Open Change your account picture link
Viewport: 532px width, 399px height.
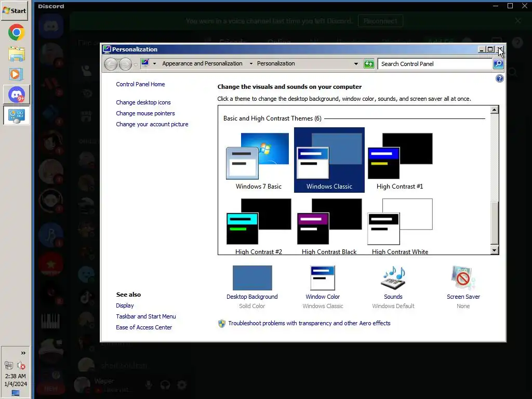click(152, 124)
